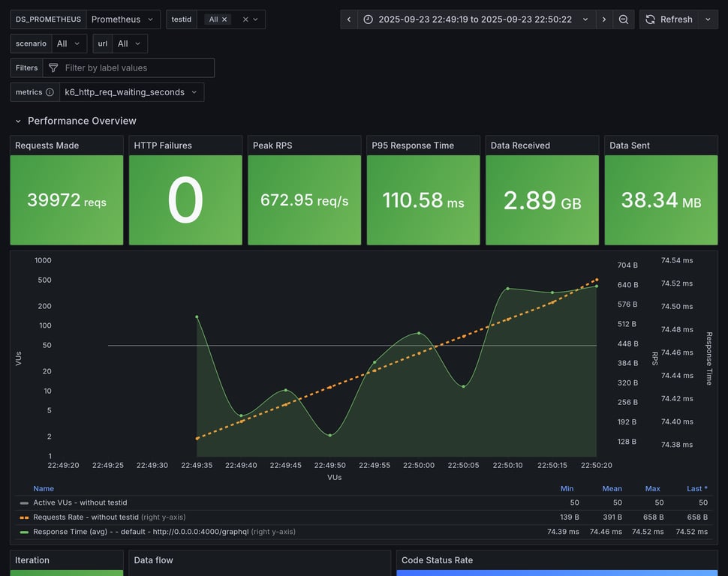Click the Refresh button
This screenshot has width=728, height=576.
point(669,19)
